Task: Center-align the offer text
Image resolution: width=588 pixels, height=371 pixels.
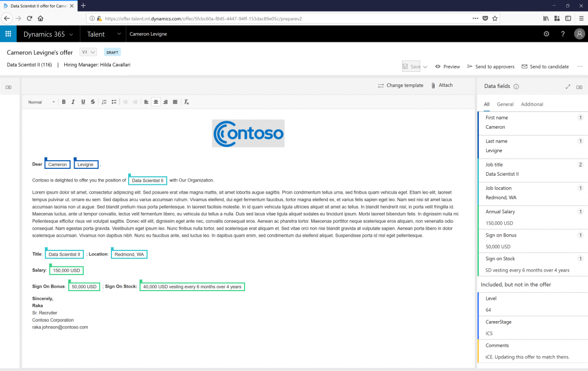Action: (x=156, y=102)
